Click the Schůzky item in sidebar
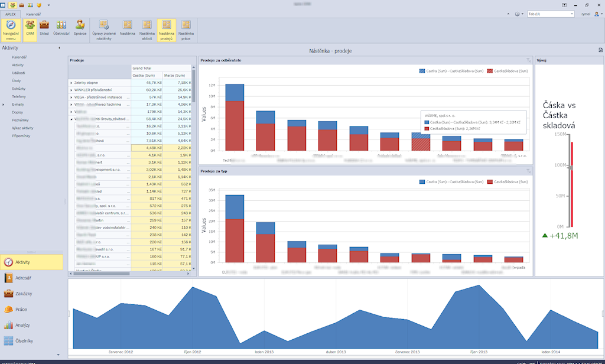This screenshot has width=605, height=364. tap(18, 88)
